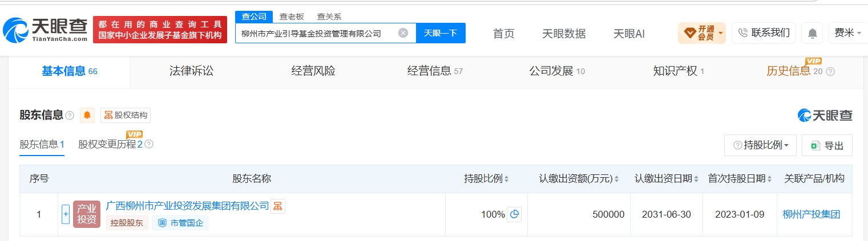Click help icon beside 历史信息 tab
The image size is (868, 241).
point(830,72)
